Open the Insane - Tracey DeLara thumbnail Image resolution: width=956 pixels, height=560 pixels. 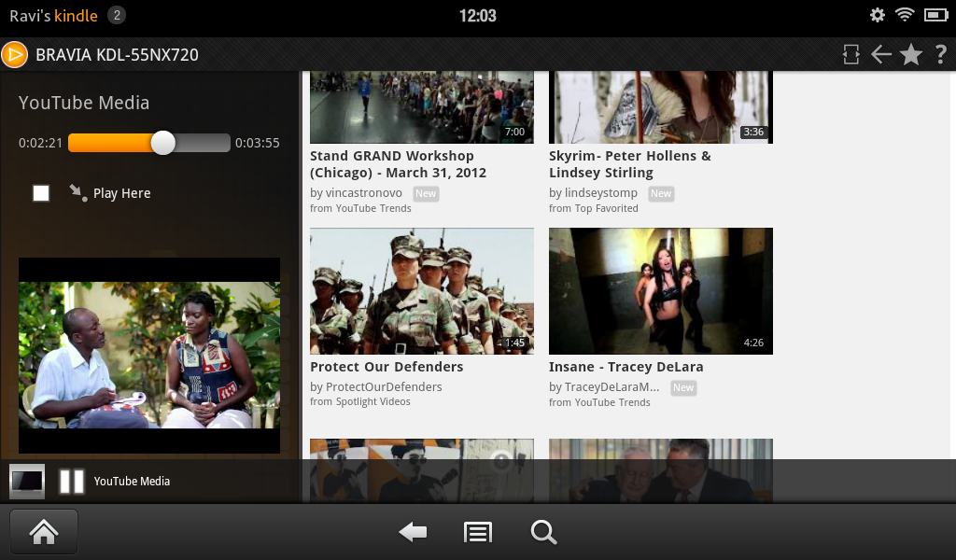pyautogui.click(x=660, y=291)
